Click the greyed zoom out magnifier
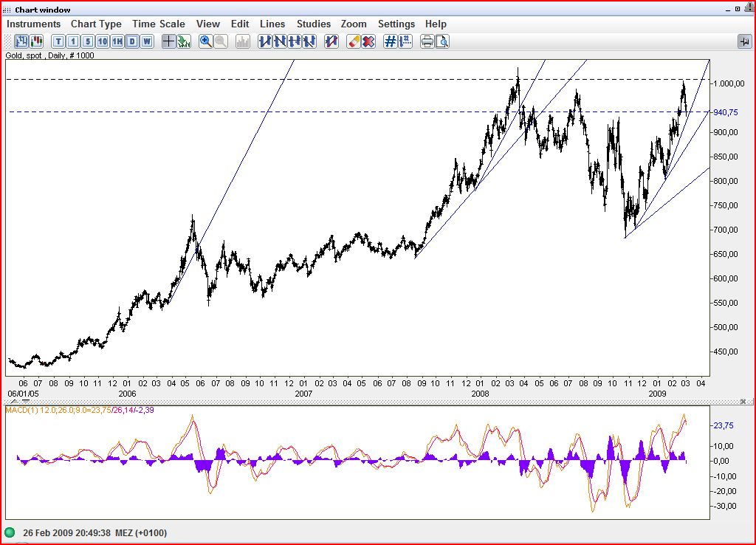Image resolution: width=756 pixels, height=545 pixels. click(x=221, y=41)
